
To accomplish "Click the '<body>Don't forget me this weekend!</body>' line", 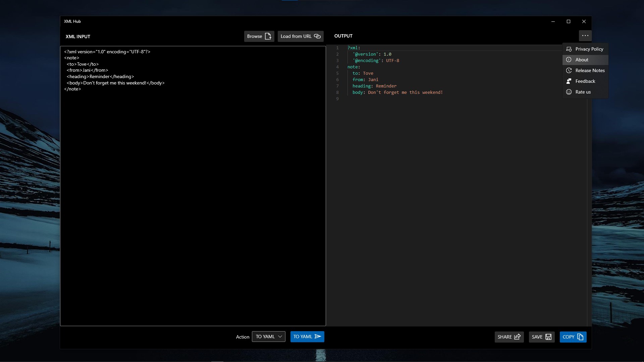I will click(116, 83).
